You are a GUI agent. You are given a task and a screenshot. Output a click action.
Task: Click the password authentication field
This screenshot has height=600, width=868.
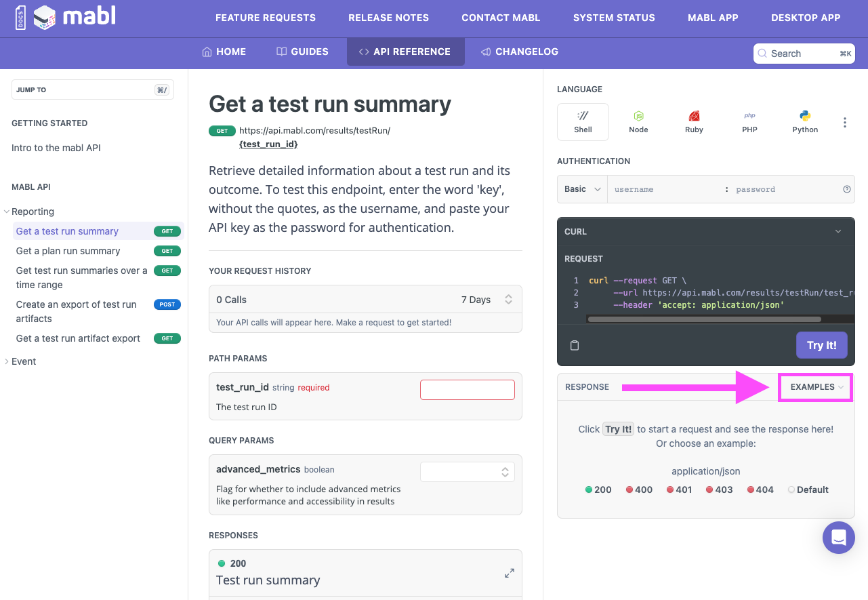point(786,189)
